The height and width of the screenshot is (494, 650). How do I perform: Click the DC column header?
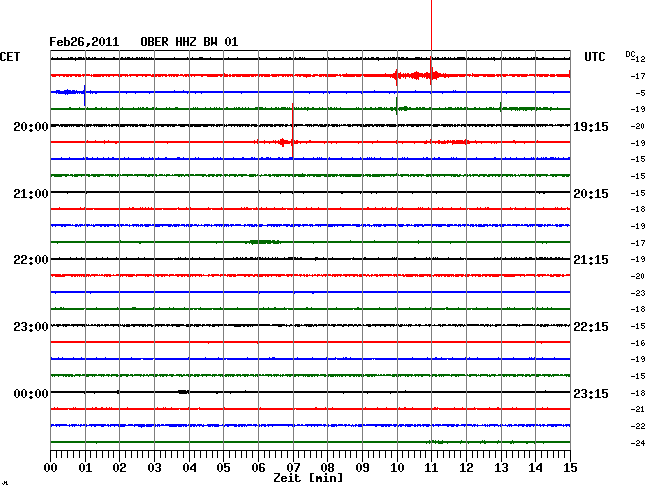(630, 54)
